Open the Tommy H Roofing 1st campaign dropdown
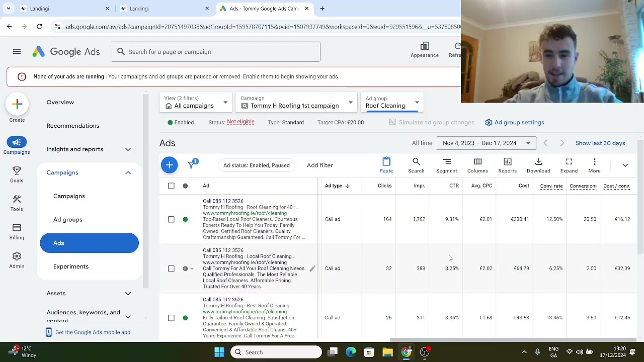Screen dimensions: 644x362 coord(296,102)
